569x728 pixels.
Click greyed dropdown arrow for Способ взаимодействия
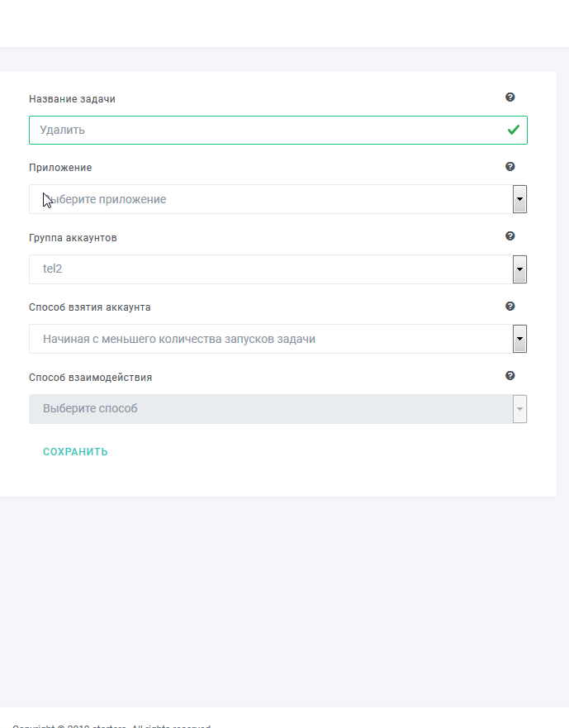[519, 409]
